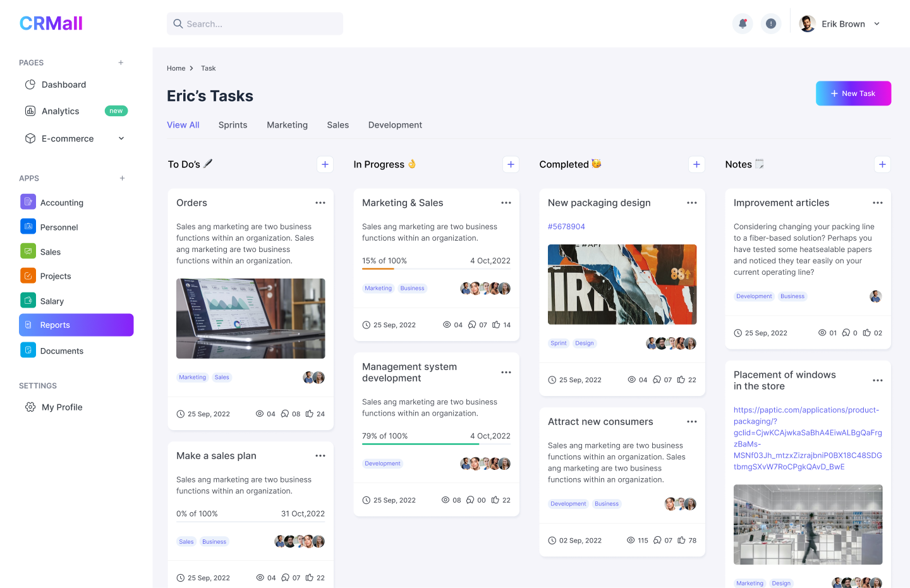Click the New Task button
Screen dimensions: 910x588
(x=853, y=93)
